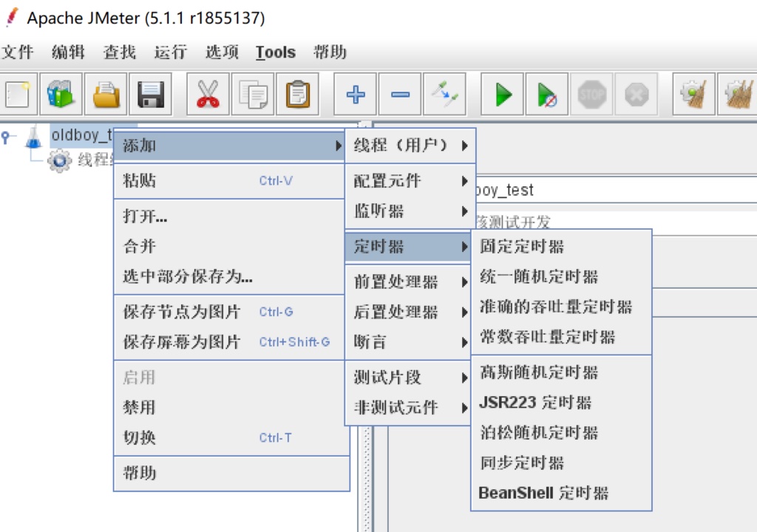The height and width of the screenshot is (532, 757).
Task: Open the 运行 menu in menu bar
Action: click(x=170, y=52)
